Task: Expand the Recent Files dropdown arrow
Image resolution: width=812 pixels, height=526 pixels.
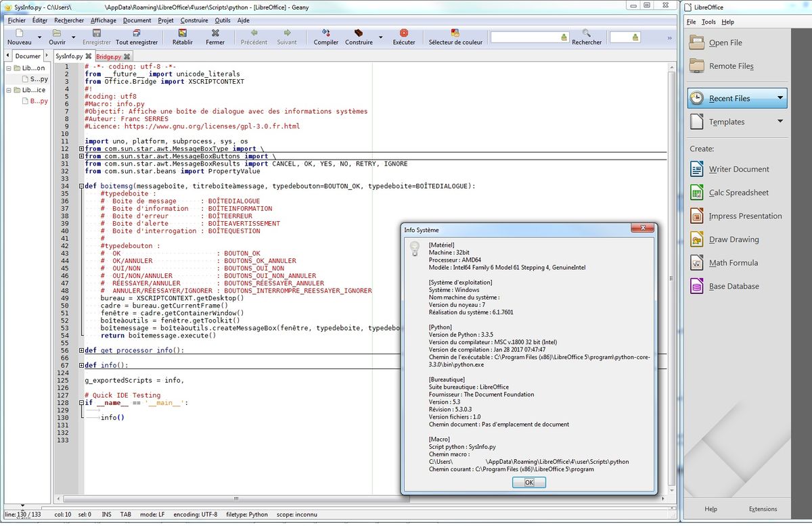Action: pyautogui.click(x=780, y=98)
